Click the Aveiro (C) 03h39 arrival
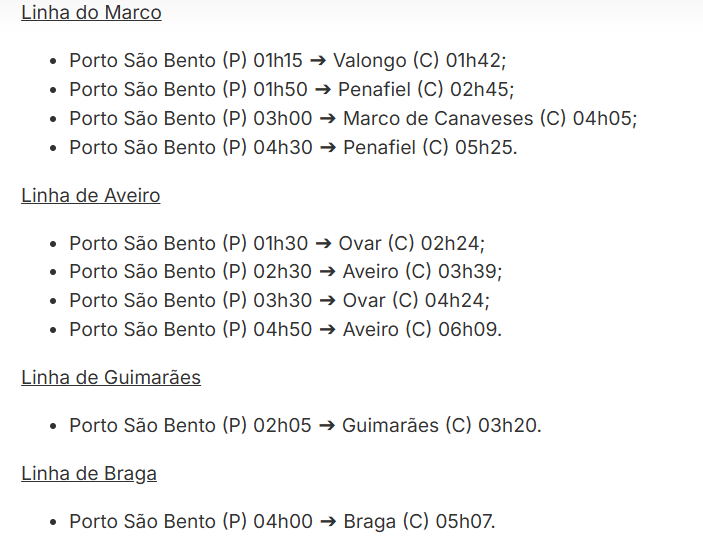This screenshot has height=550, width=703. pos(422,272)
